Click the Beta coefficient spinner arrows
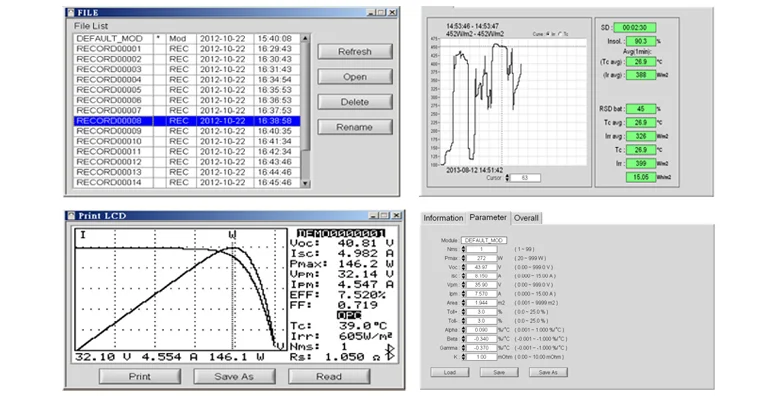 [463, 339]
